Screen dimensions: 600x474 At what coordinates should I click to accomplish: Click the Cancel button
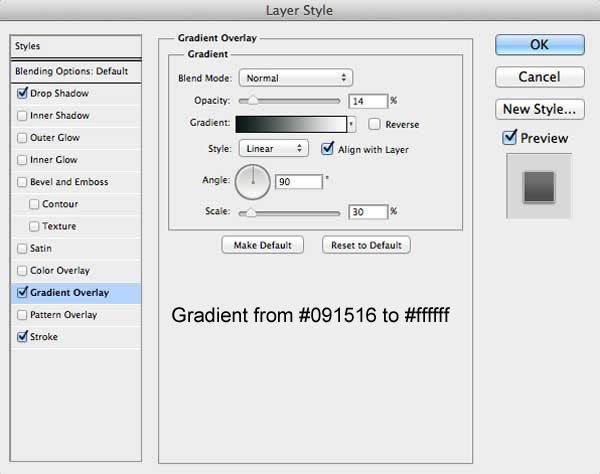tap(540, 77)
